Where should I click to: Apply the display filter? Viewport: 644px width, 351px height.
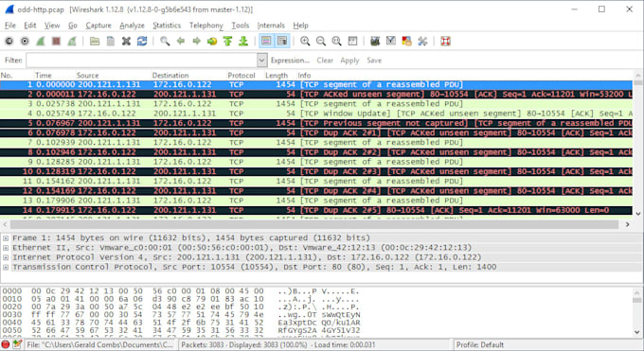[x=349, y=61]
